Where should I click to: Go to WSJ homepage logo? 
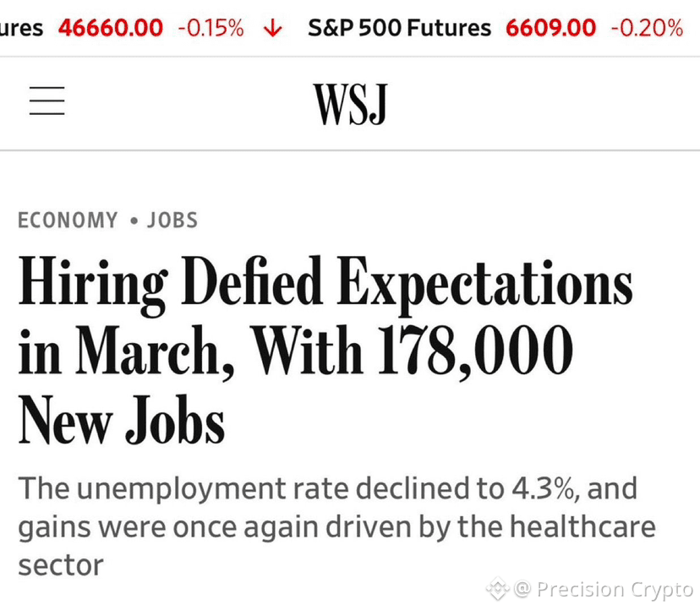click(x=350, y=105)
